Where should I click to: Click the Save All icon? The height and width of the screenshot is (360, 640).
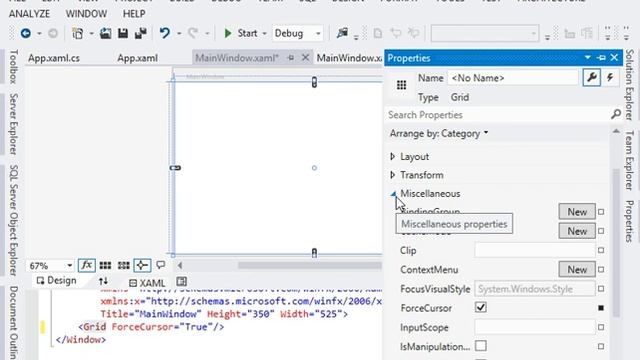coord(140,33)
